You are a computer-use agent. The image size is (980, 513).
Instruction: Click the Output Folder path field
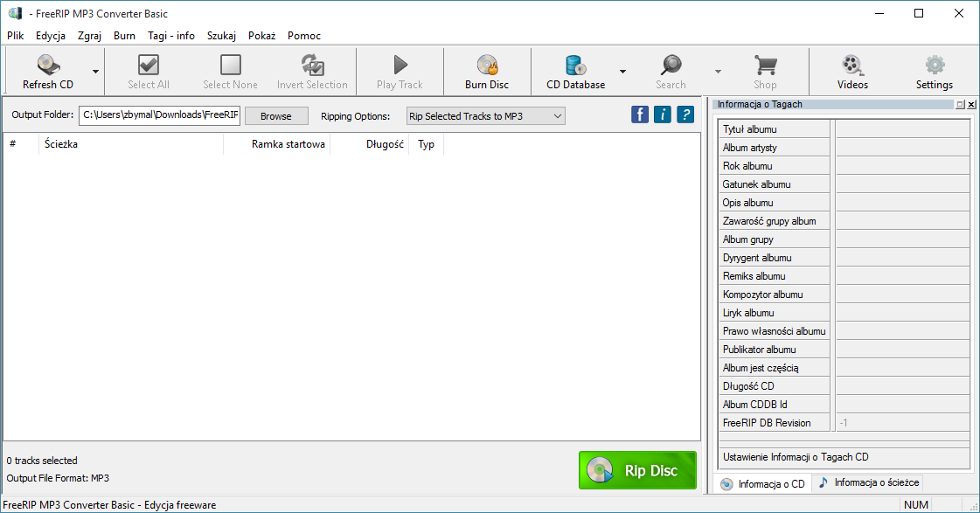pyautogui.click(x=159, y=115)
